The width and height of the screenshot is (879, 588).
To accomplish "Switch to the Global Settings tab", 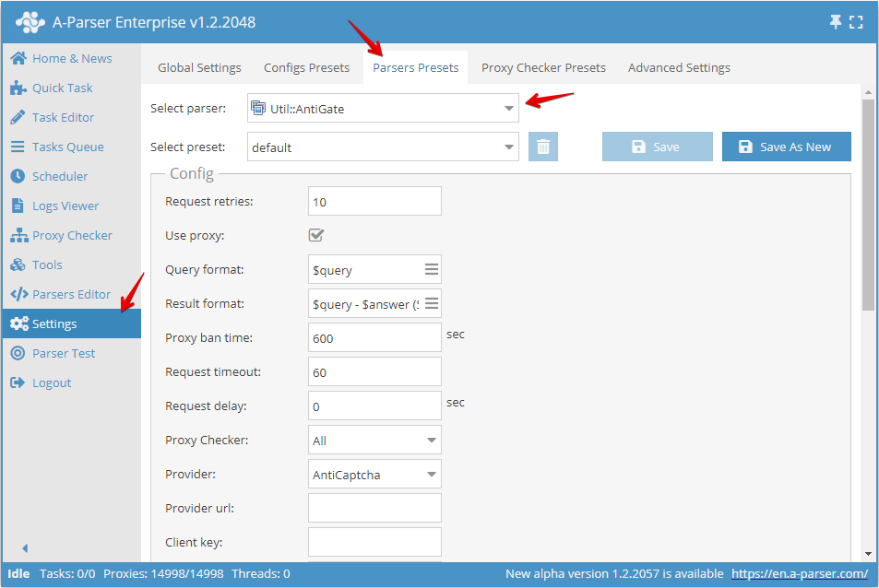I will coord(199,67).
